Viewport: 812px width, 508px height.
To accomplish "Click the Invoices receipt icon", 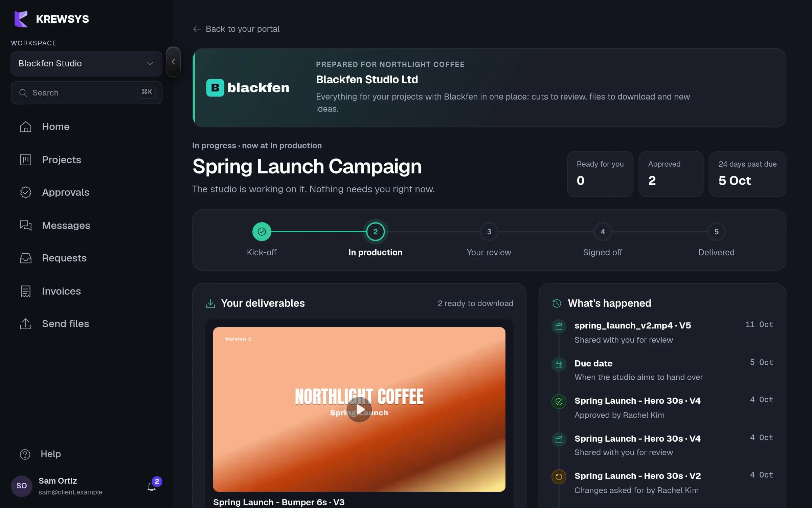I will 26,291.
